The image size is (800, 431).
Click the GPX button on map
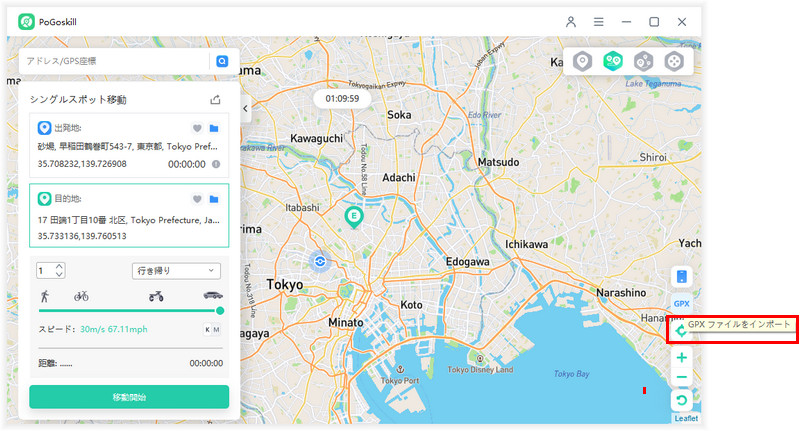682,303
